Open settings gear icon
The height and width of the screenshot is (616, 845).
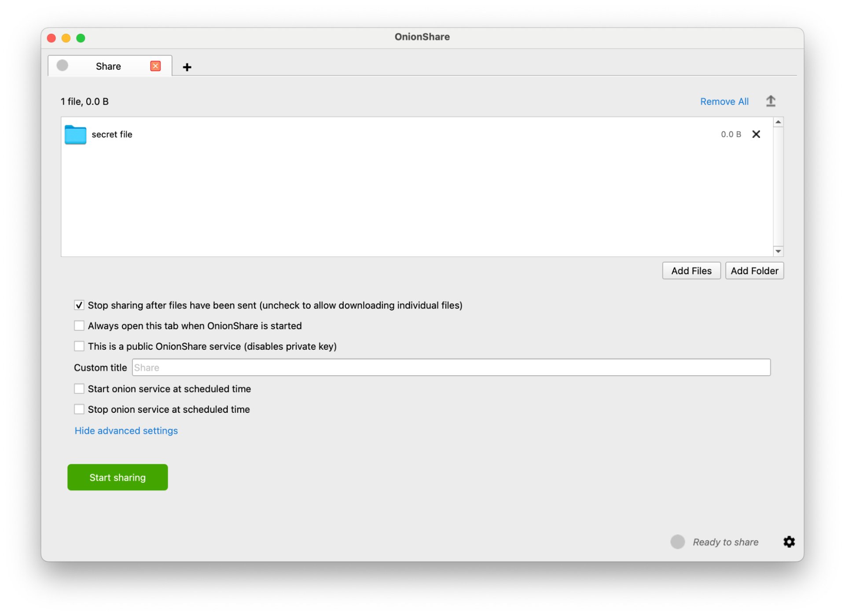click(x=789, y=542)
